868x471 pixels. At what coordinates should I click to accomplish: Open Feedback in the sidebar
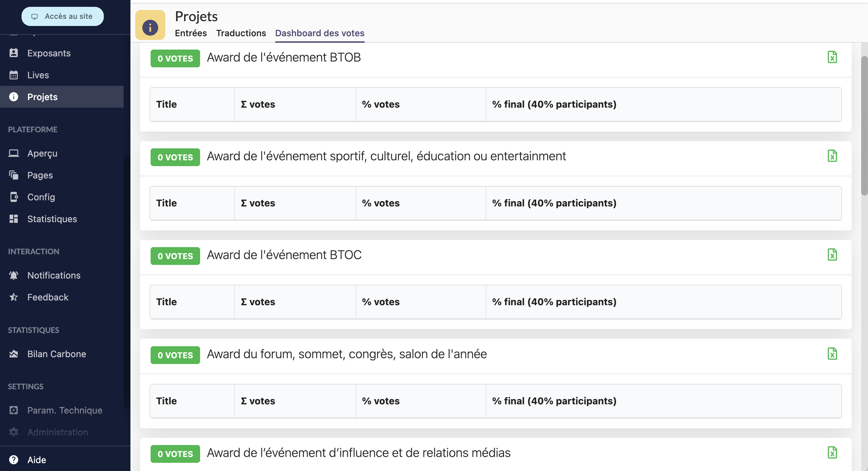pyautogui.click(x=62, y=297)
